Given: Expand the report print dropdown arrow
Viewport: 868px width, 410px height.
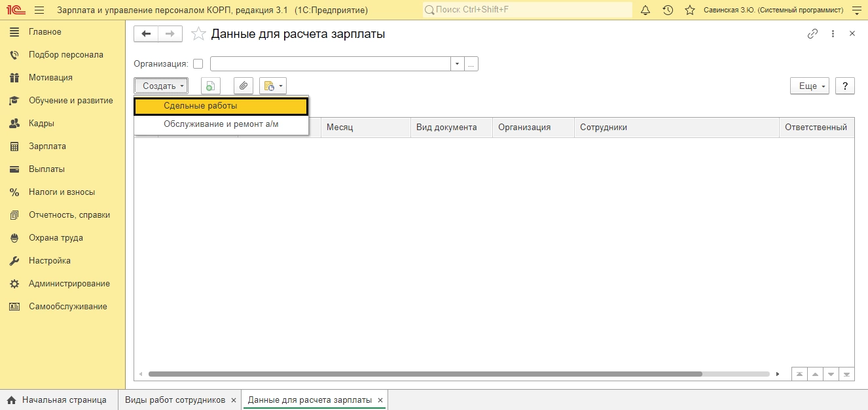Looking at the screenshot, I should (281, 86).
